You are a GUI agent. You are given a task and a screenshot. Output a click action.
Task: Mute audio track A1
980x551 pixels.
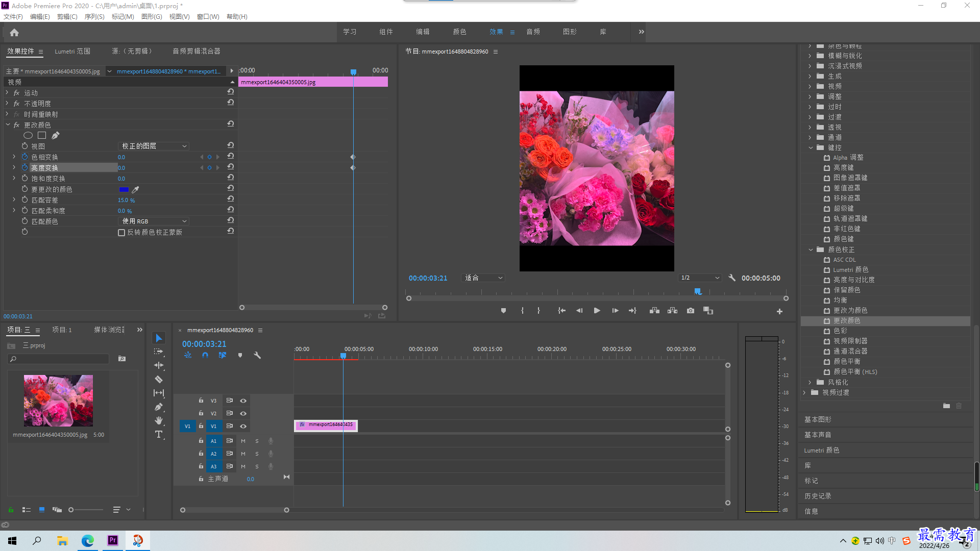[243, 441]
